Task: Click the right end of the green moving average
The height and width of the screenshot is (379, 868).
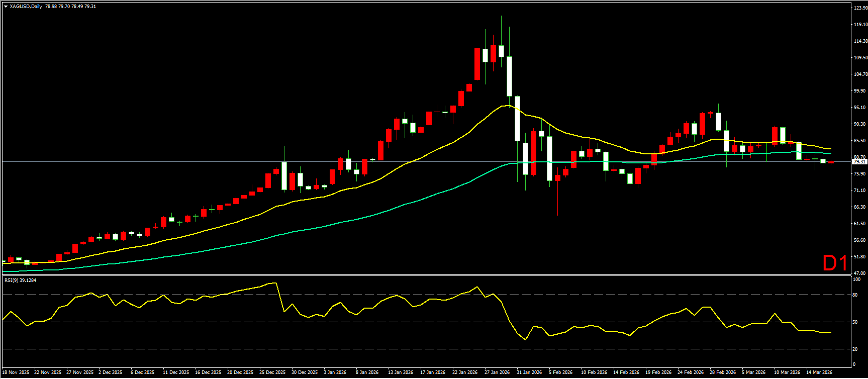Action: click(830, 153)
